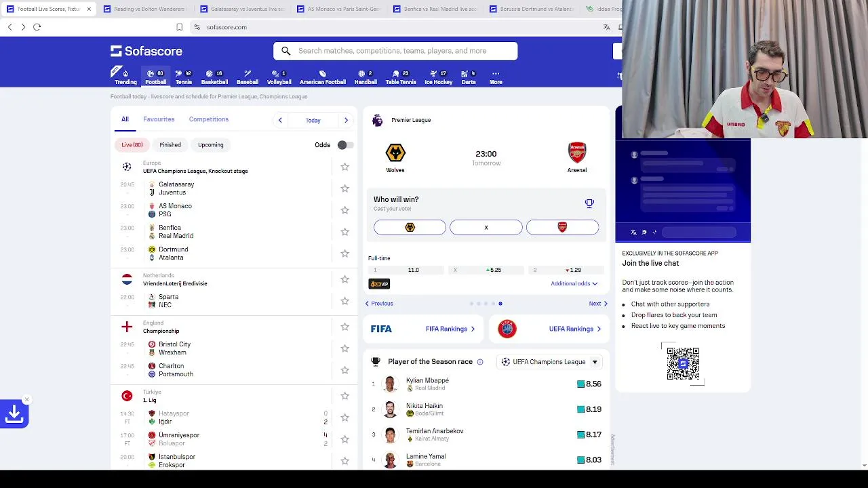Star the Galatasaray vs Juventus match
The width and height of the screenshot is (868, 488).
pyautogui.click(x=344, y=188)
